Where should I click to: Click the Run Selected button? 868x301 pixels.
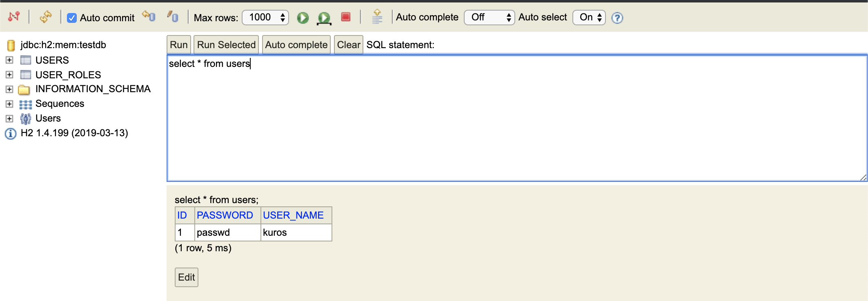[x=226, y=45]
